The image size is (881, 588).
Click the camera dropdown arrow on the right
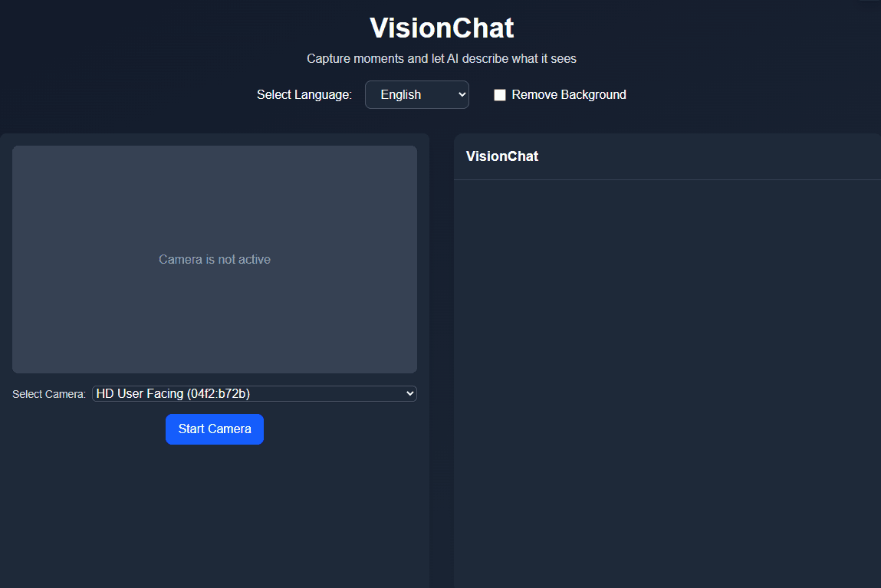click(409, 393)
